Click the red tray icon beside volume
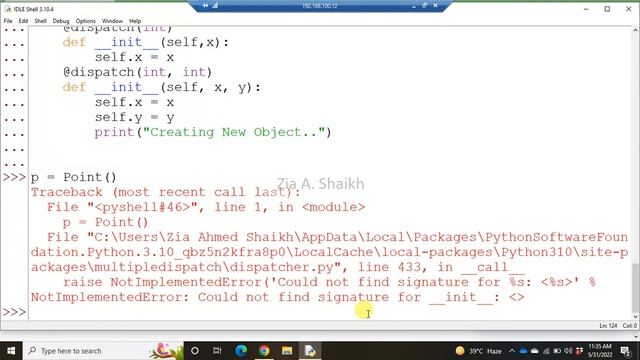The height and width of the screenshot is (360, 640). [579, 351]
